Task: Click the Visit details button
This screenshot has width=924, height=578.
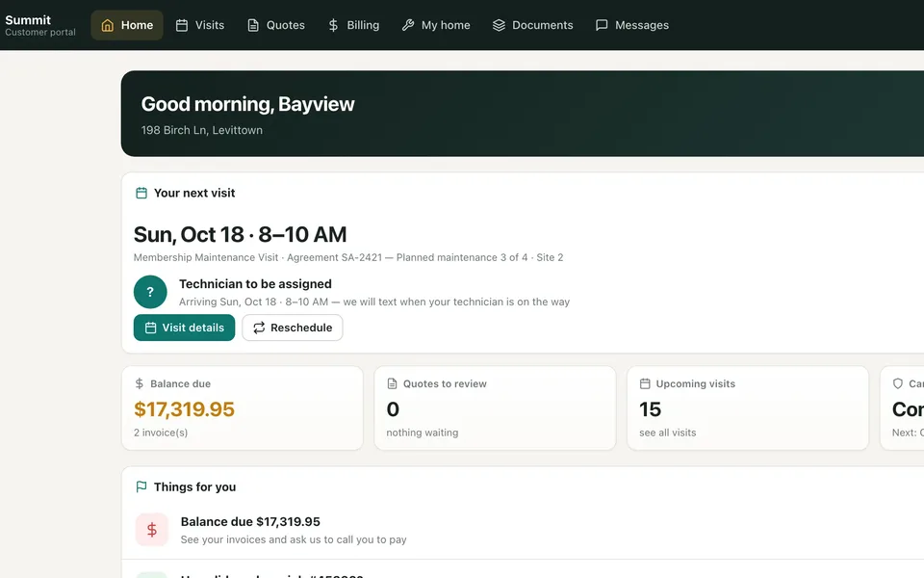Action: [x=184, y=328]
